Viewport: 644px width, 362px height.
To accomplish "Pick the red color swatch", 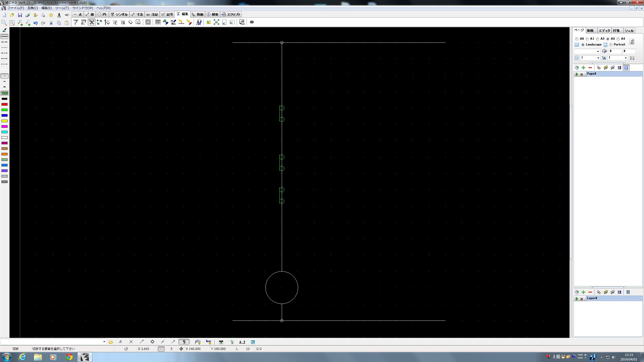I will click(5, 104).
